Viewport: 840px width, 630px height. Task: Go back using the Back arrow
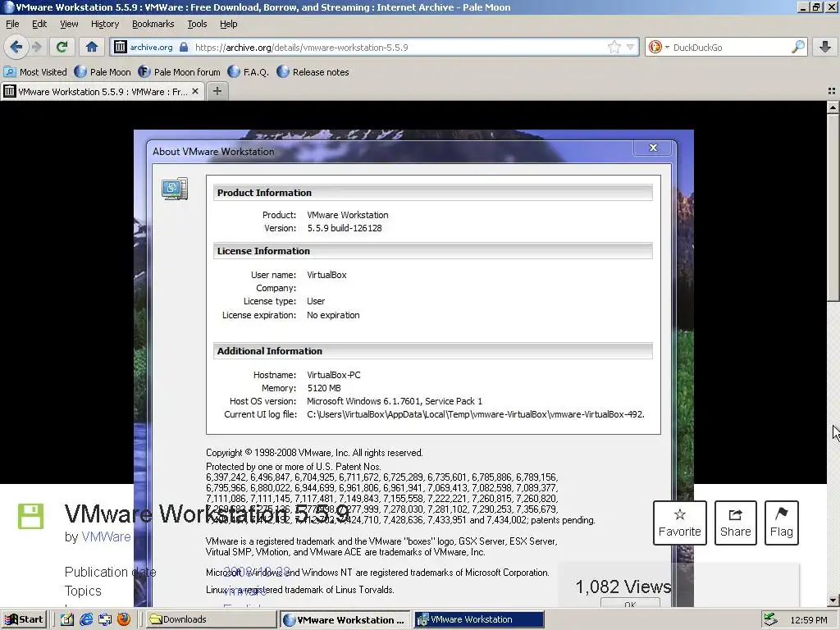[16, 47]
